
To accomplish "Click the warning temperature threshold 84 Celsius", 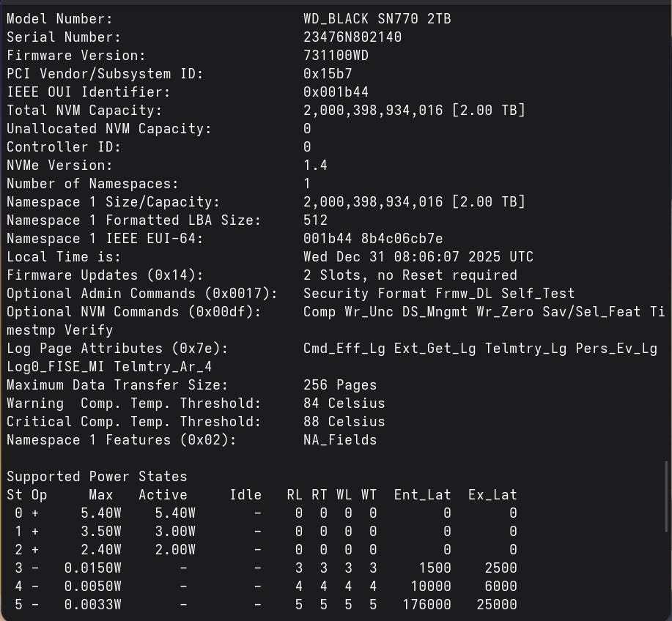I will [x=344, y=404].
